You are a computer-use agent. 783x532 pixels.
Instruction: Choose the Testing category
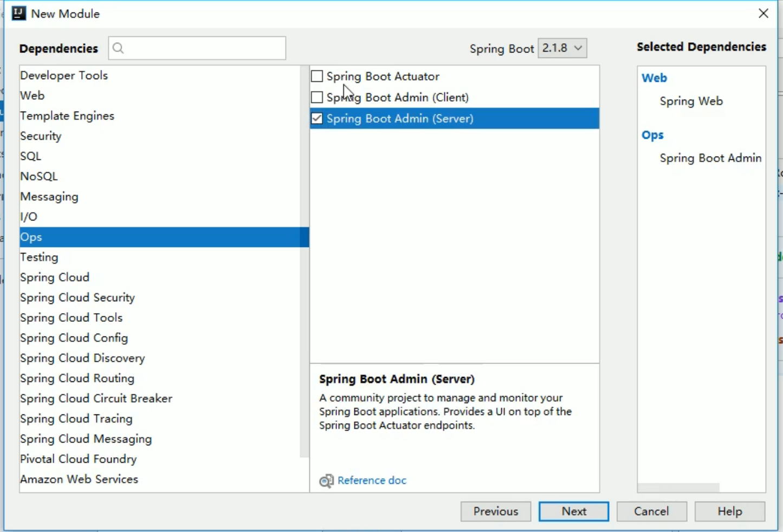[160, 257]
